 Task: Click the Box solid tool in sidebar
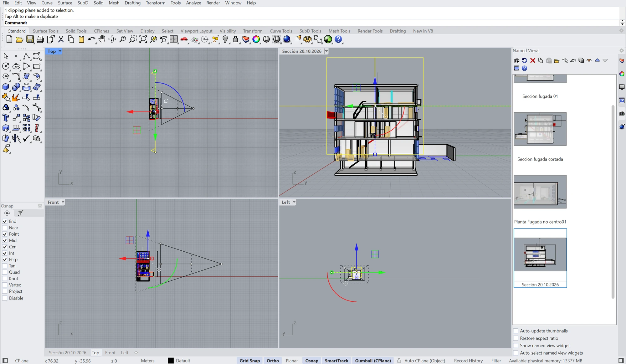tap(6, 87)
